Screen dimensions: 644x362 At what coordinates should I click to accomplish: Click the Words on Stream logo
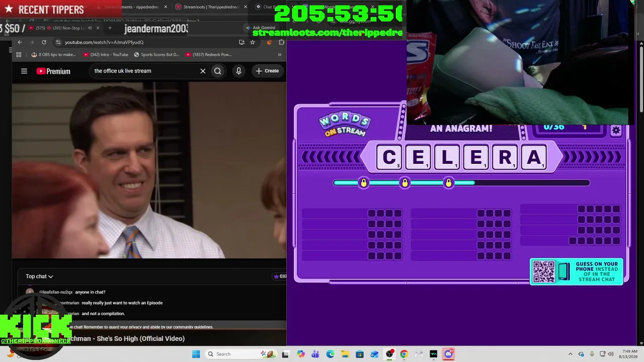pos(345,125)
